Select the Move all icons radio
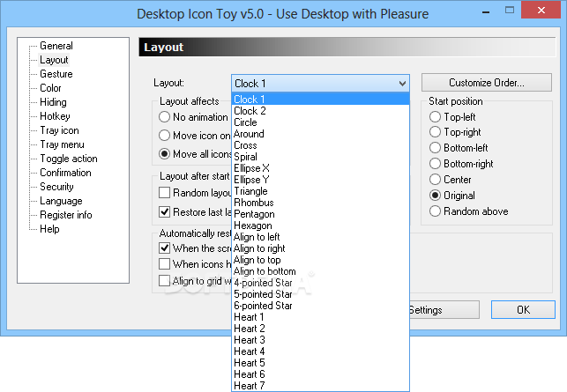This screenshot has width=567, height=392. (165, 154)
